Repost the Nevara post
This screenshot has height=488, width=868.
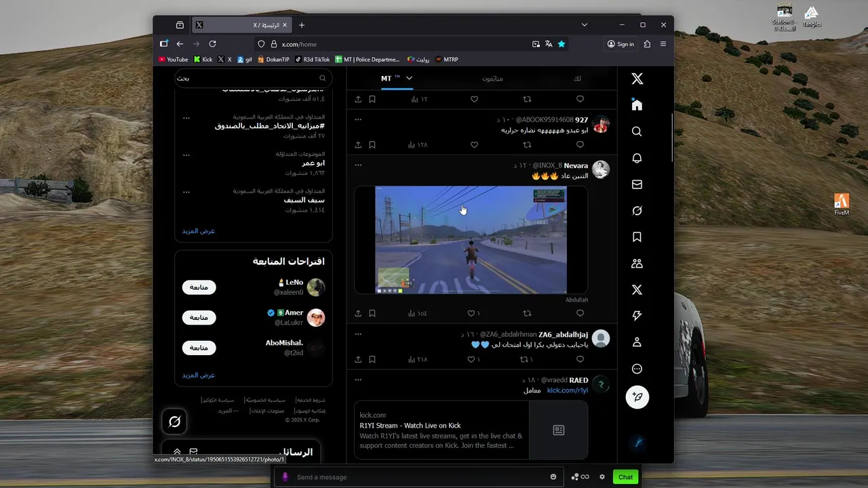(x=527, y=313)
